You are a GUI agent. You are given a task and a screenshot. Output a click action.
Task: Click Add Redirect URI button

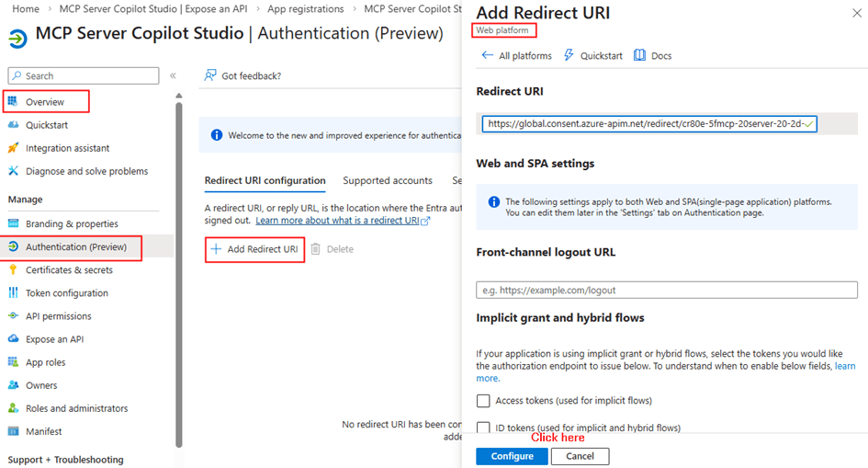pos(255,249)
